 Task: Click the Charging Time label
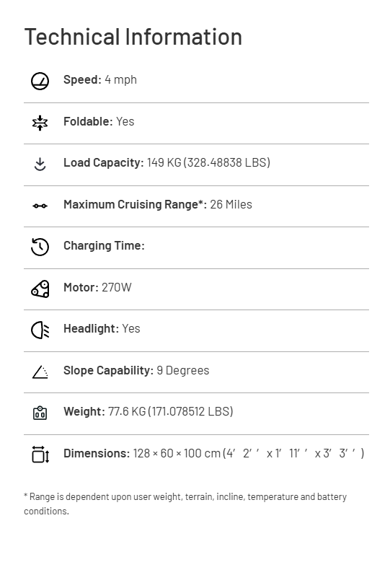(x=104, y=245)
